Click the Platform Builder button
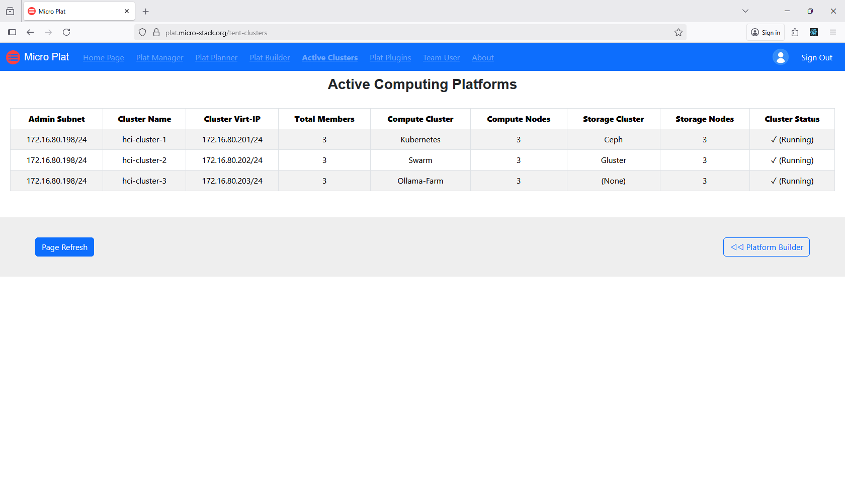This screenshot has height=504, width=845. click(x=766, y=247)
